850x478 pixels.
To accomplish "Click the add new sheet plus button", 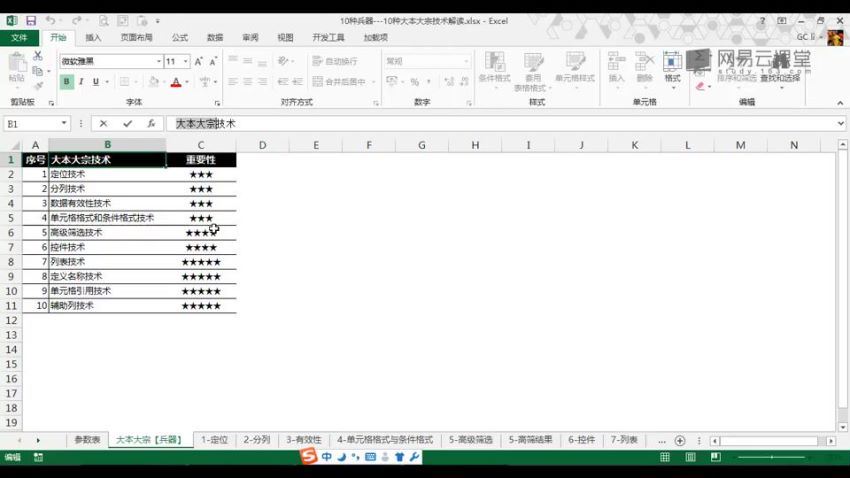I will (x=680, y=441).
